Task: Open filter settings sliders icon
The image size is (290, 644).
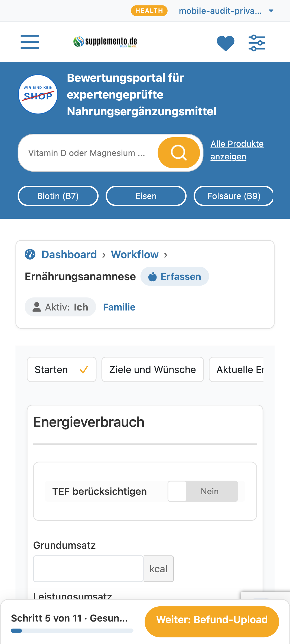Action: tap(257, 43)
